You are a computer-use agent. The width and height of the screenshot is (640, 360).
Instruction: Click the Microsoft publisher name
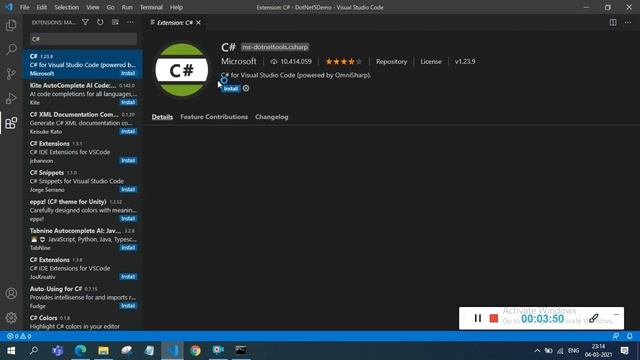point(239,61)
